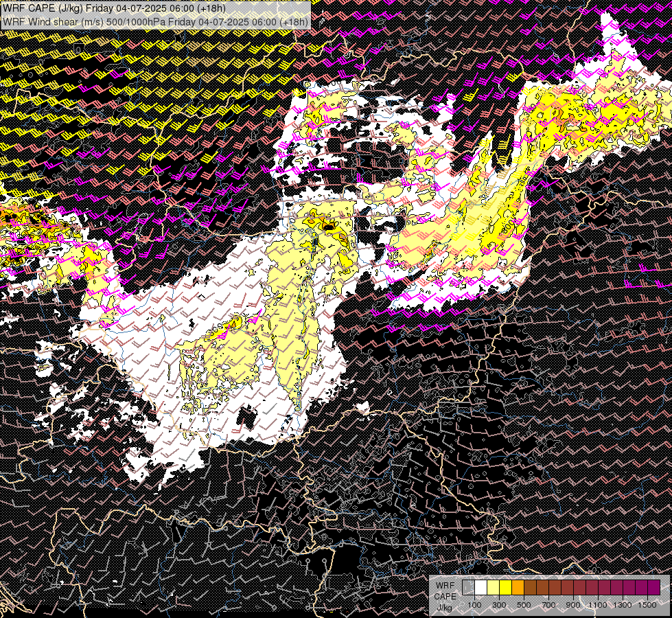Image resolution: width=672 pixels, height=618 pixels.
Task: Click the legend label 500
Action: click(524, 605)
